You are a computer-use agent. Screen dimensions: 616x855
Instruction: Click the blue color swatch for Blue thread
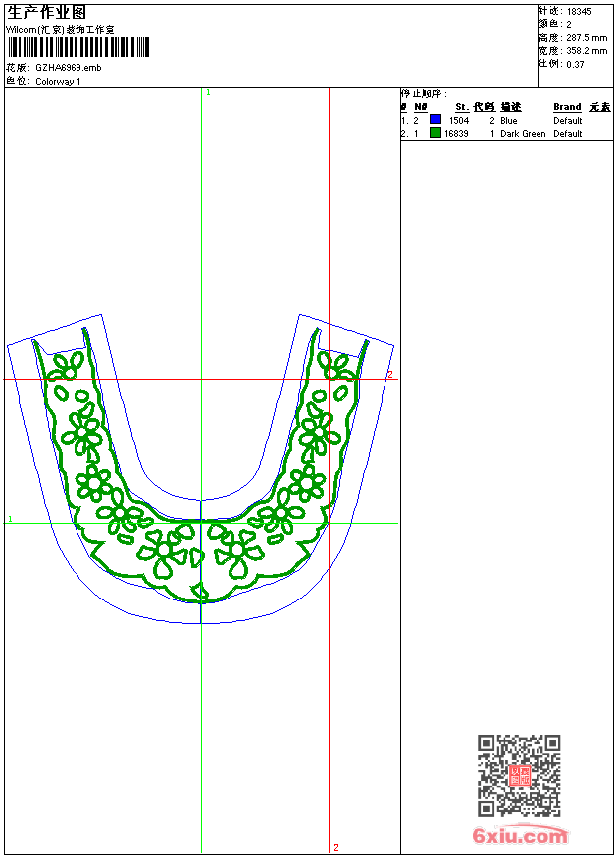pyautogui.click(x=435, y=120)
